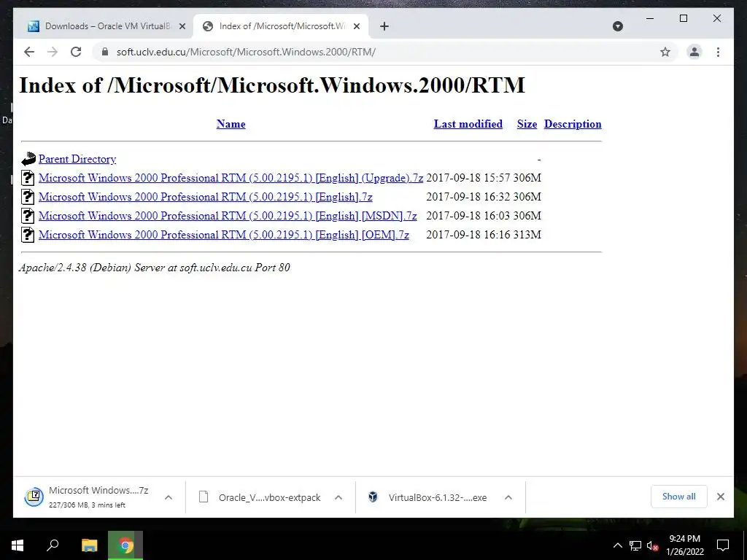Screen dimensions: 747x560
Task: Click the unknown-file icon beside the OEM.7z link
Action: (x=28, y=235)
